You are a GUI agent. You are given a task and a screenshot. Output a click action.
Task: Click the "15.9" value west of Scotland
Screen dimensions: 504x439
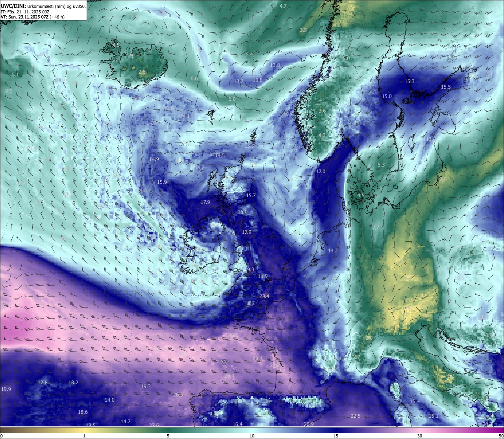pos(162,182)
